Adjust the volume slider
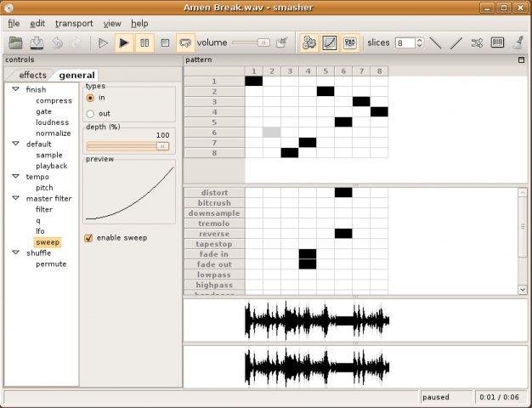The width and height of the screenshot is (532, 408). 251,42
